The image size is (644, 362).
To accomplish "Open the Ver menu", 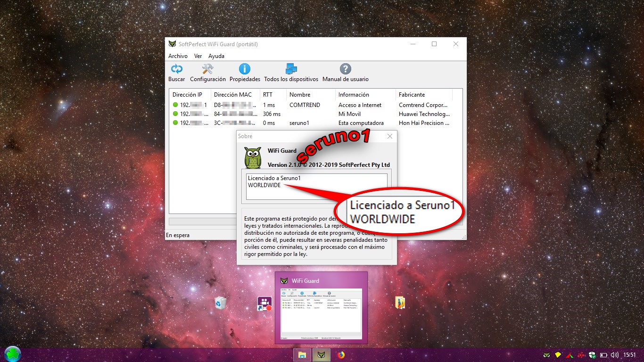I will 198,56.
